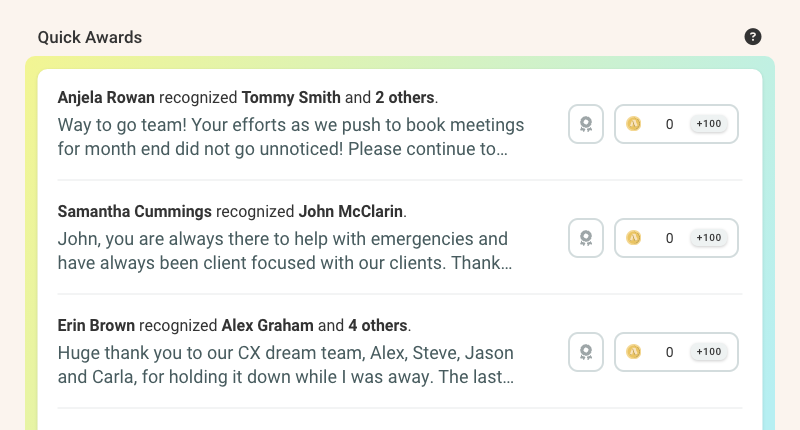
Task: Click award badge icon on Samantha Cummings' post
Action: coord(586,238)
